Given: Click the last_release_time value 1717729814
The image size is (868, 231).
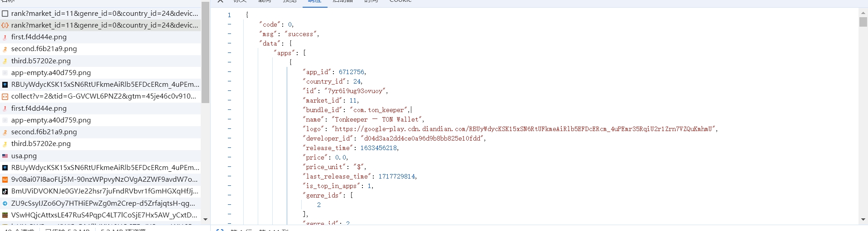Looking at the screenshot, I should 397,176.
